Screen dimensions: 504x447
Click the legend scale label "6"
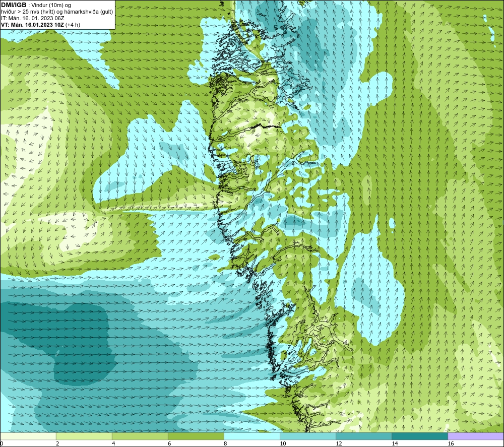tap(169, 443)
